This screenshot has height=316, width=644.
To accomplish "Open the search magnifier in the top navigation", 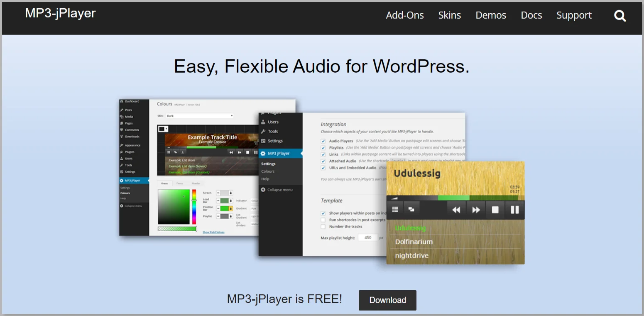I will pyautogui.click(x=620, y=16).
